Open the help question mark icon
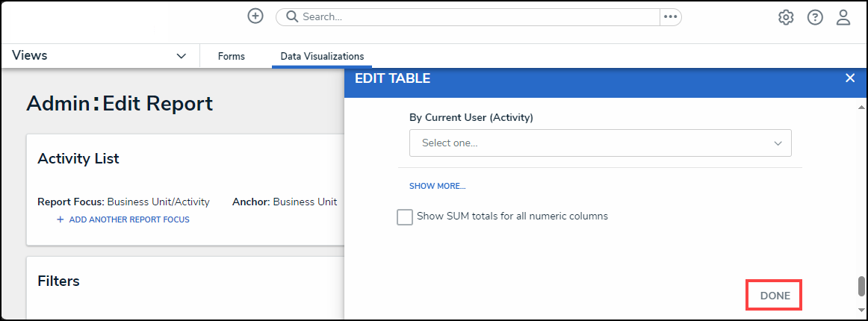Screen dimensions: 868x321 (815, 17)
